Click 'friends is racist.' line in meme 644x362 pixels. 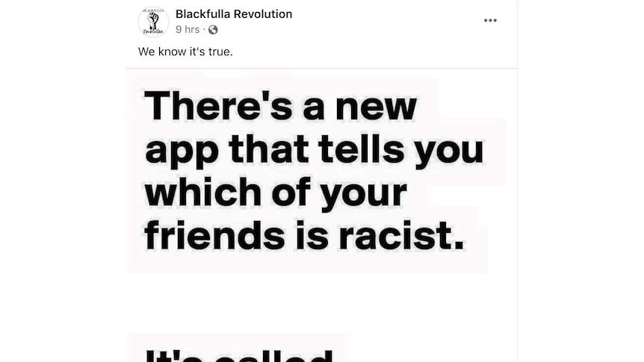click(x=304, y=235)
